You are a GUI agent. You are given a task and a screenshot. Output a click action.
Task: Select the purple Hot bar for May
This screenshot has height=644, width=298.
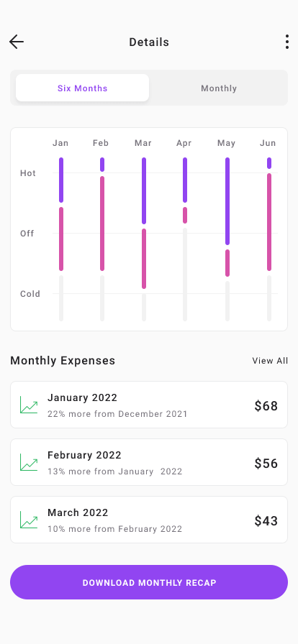tap(227, 201)
